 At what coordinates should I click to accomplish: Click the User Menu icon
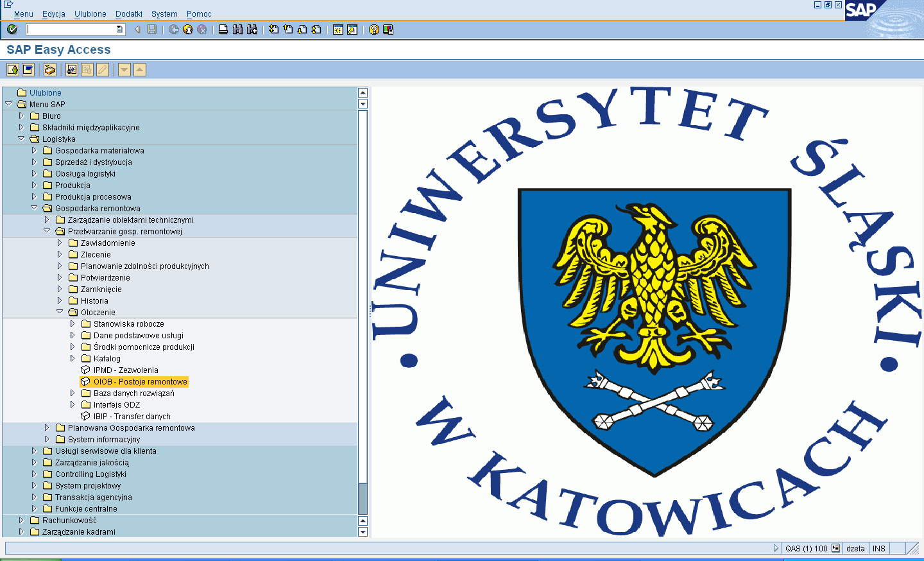(x=13, y=69)
